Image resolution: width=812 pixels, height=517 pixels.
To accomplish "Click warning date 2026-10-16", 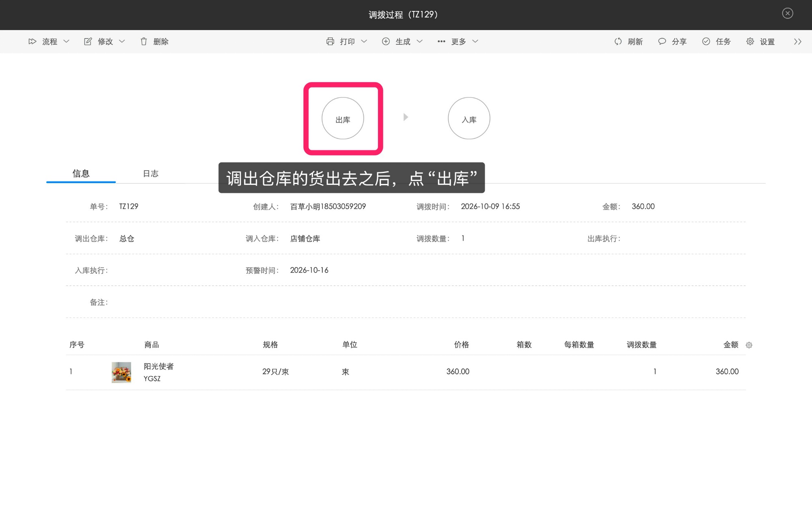I will click(x=309, y=270).
